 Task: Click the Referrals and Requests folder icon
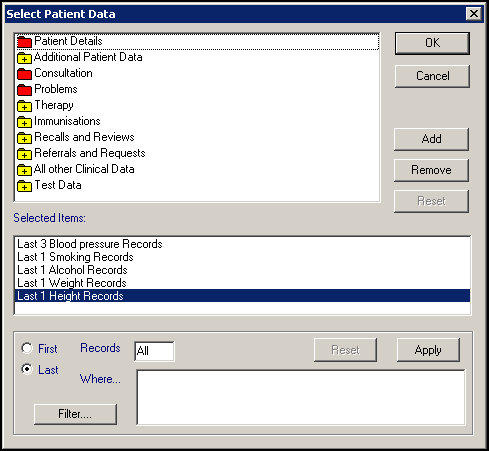click(x=24, y=154)
